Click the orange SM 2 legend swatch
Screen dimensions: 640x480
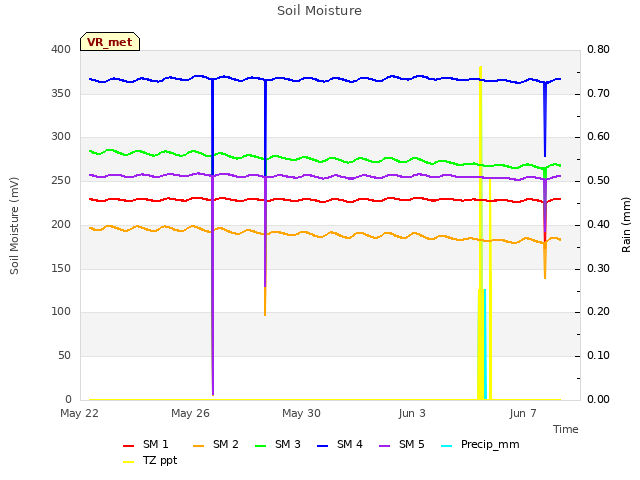pos(198,446)
